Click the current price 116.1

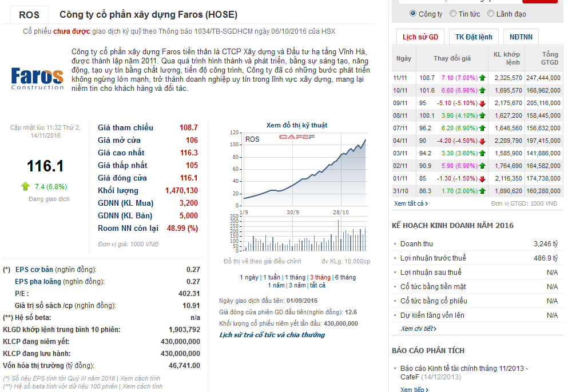point(45,166)
